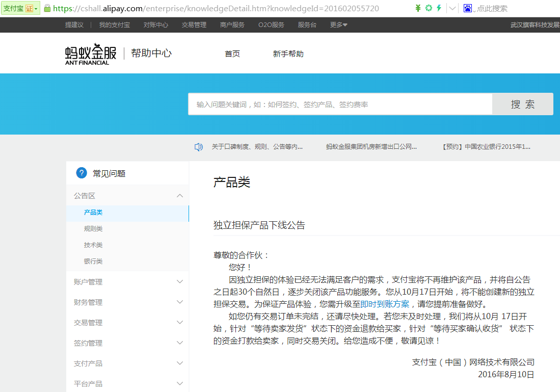Screen dimensions: 560x392
Task: Open the 即时到账方案 link
Action: pos(385,304)
